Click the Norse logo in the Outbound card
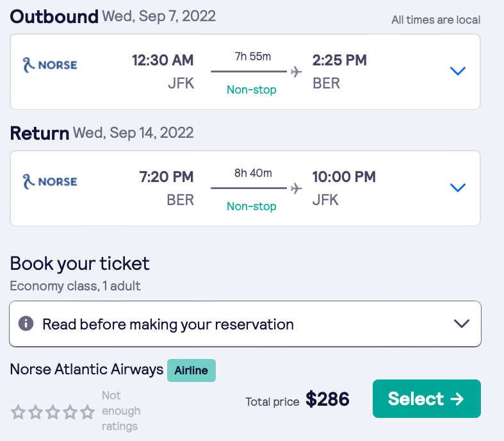 click(x=49, y=65)
